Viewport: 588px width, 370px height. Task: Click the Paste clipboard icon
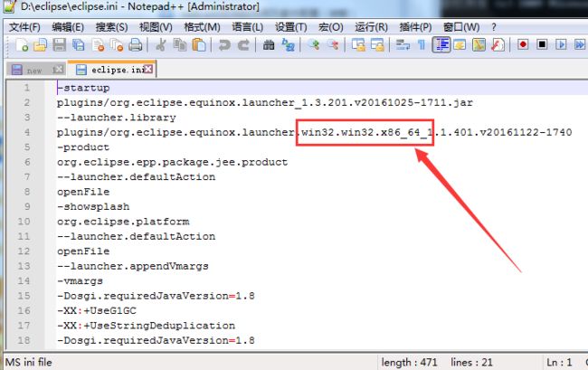click(199, 45)
